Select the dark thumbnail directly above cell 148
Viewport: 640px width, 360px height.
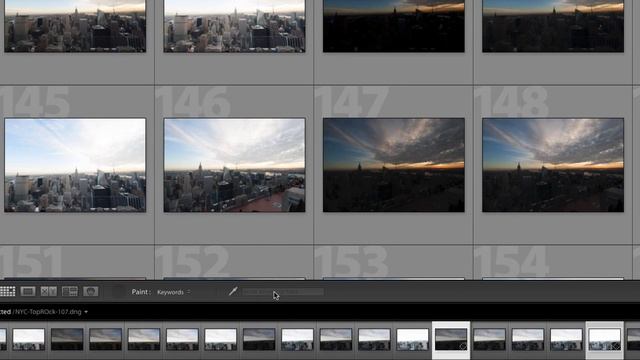point(553,26)
